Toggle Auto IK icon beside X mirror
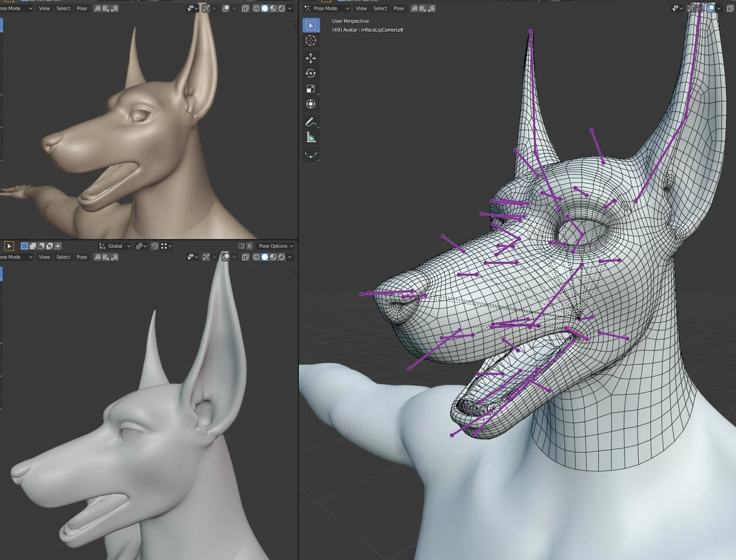The height and width of the screenshot is (560, 736). [241, 246]
